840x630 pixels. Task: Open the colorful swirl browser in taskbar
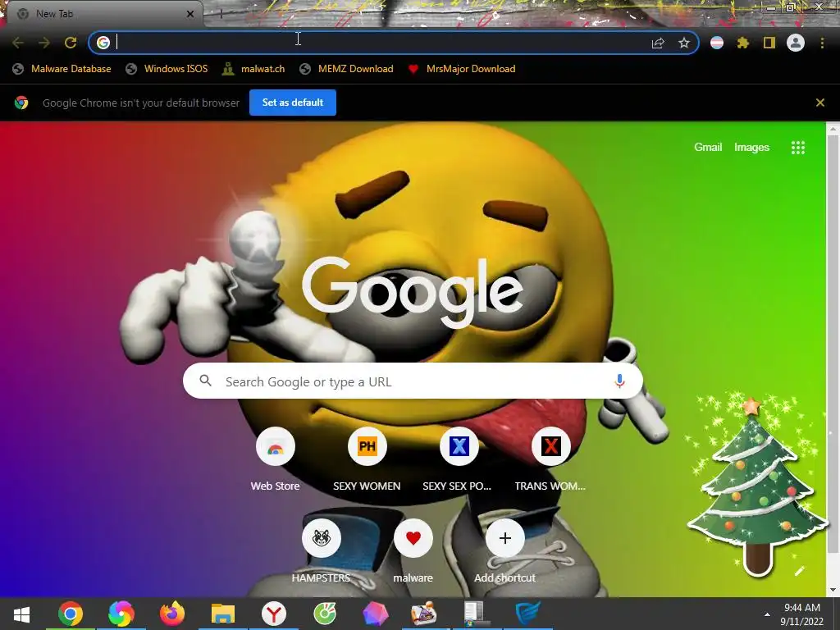[121, 614]
